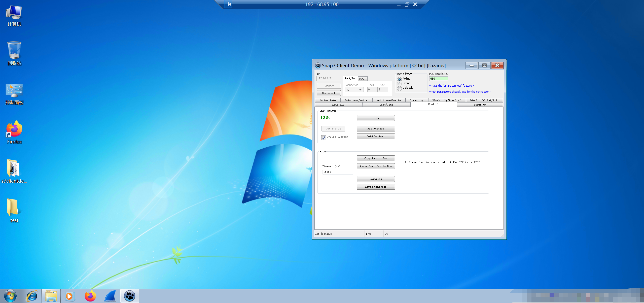The width and height of the screenshot is (644, 303).
Task: Switch to the Data read/write tab
Action: click(356, 100)
